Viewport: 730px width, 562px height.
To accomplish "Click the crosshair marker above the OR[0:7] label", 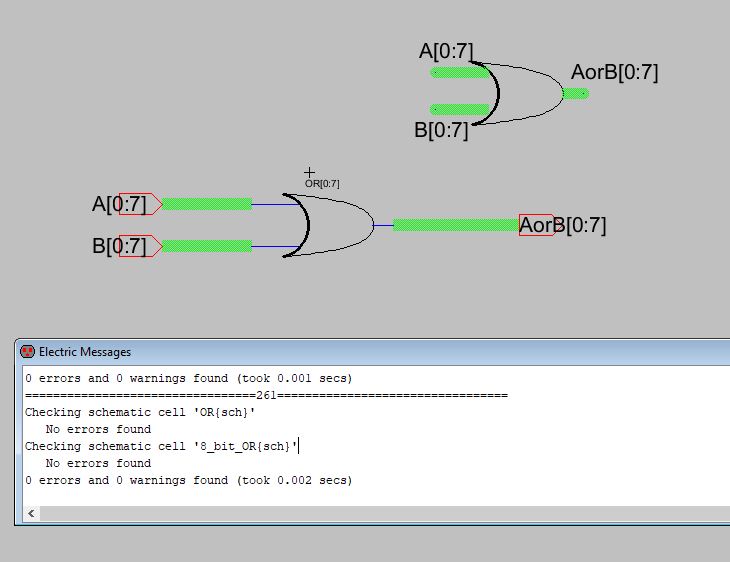I will tap(310, 173).
